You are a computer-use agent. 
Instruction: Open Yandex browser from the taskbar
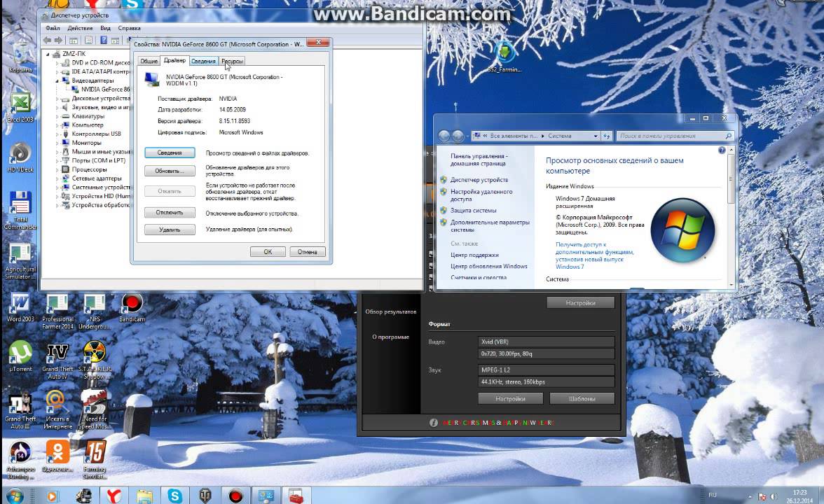coord(114,496)
